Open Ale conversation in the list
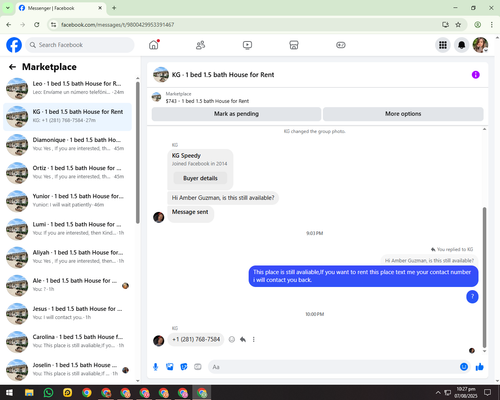 point(67,286)
